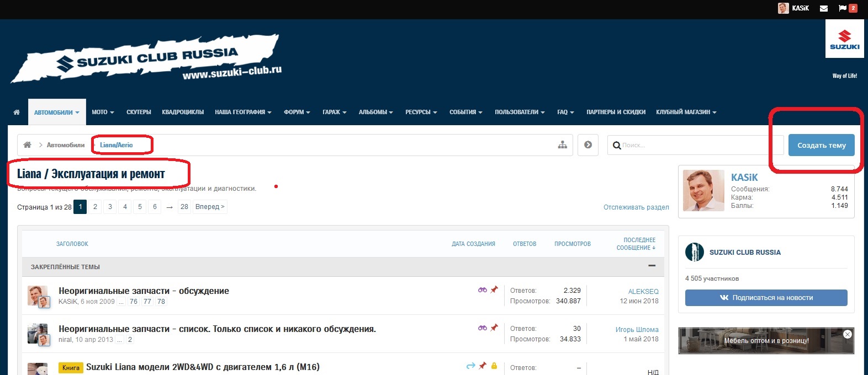868x375 pixels.
Task: Click Отслеживать раздел link
Action: point(636,207)
